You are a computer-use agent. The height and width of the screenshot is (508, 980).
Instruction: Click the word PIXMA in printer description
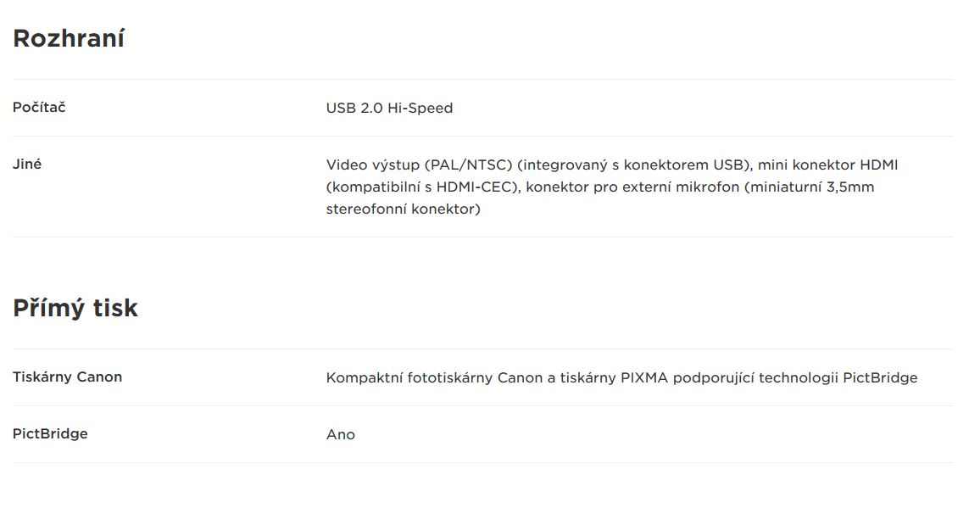pyautogui.click(x=644, y=378)
